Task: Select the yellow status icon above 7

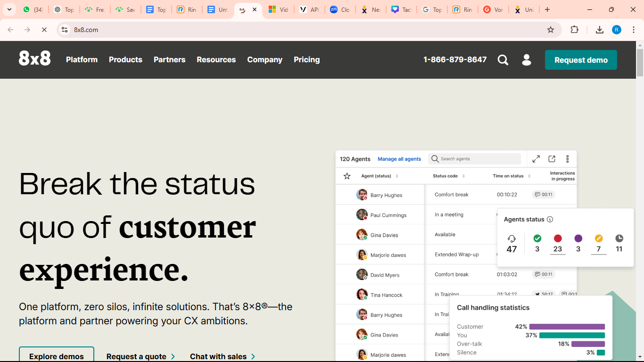Action: click(599, 239)
